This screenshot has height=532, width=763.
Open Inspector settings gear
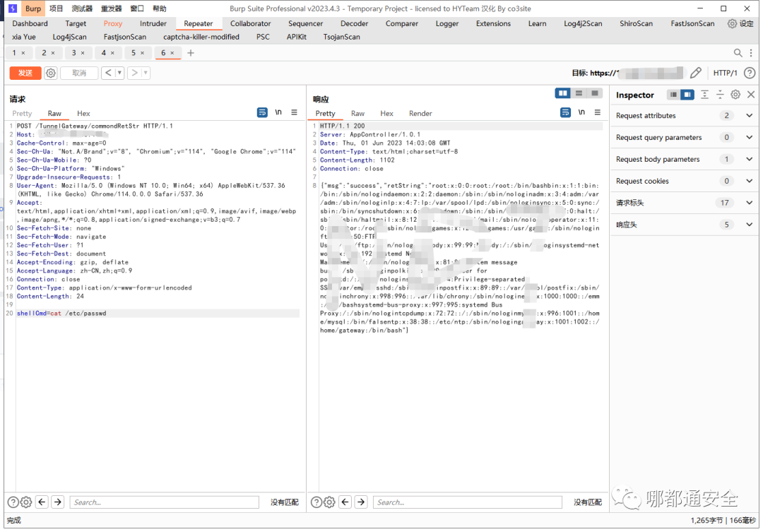(735, 95)
